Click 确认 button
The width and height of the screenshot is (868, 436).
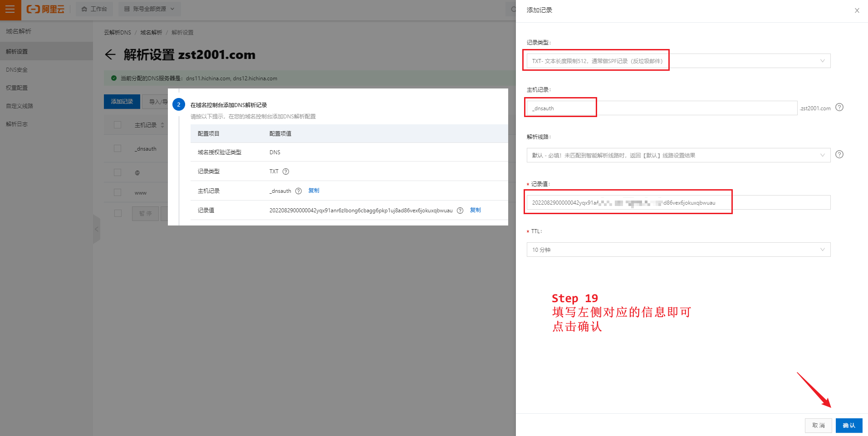point(849,426)
